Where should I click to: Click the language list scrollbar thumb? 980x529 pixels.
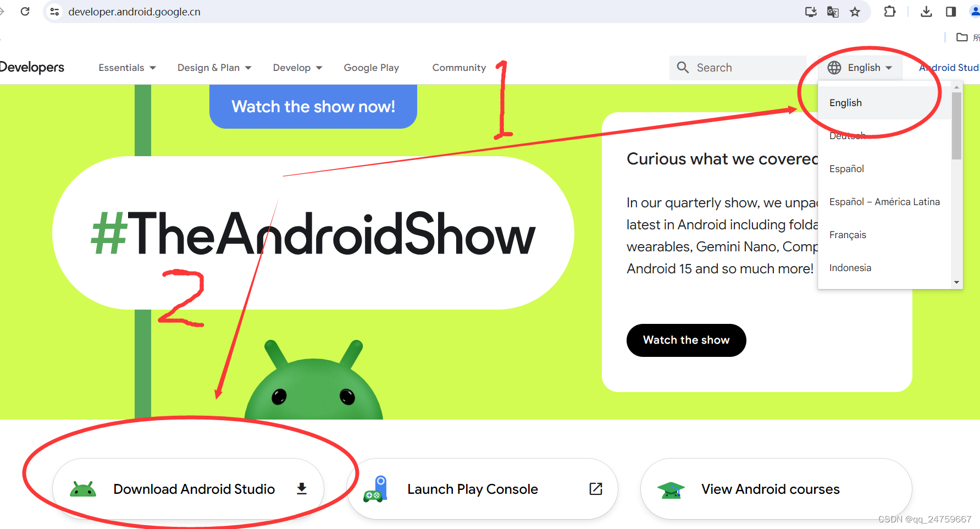pos(956,126)
